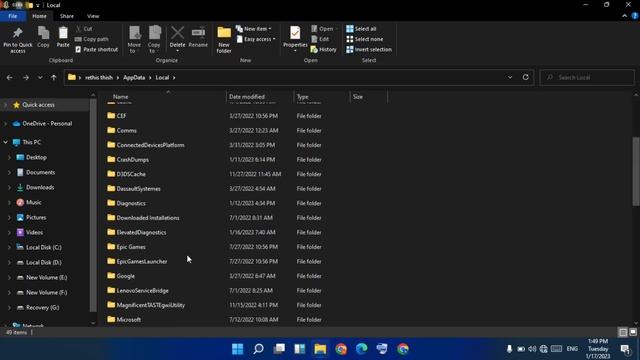Click Local in address breadcrumb
This screenshot has width=640, height=360.
click(x=162, y=78)
